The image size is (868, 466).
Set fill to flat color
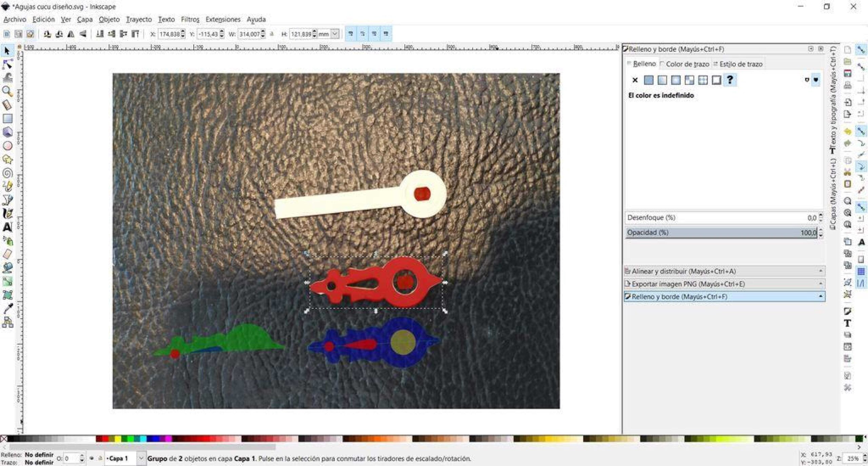click(648, 80)
